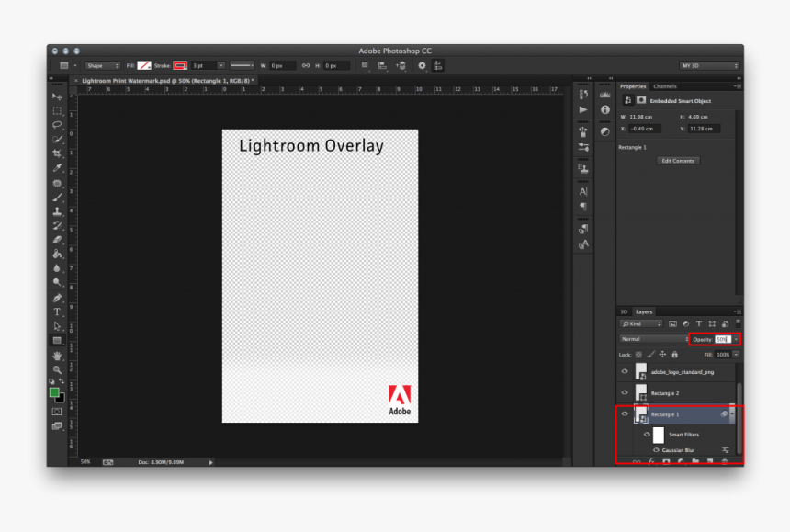Hide the adobe_logo_standard_png layer
Screen dimensions: 790x532
625,371
